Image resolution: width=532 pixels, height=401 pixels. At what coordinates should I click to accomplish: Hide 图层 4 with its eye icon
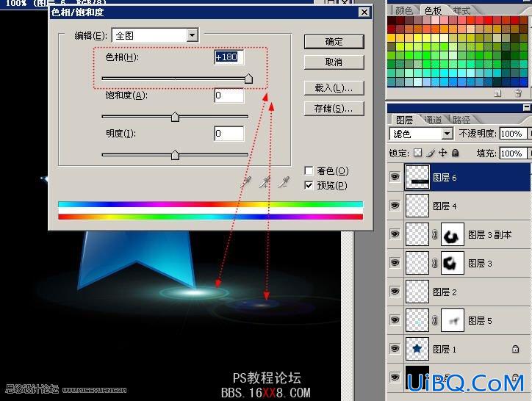[x=395, y=205]
